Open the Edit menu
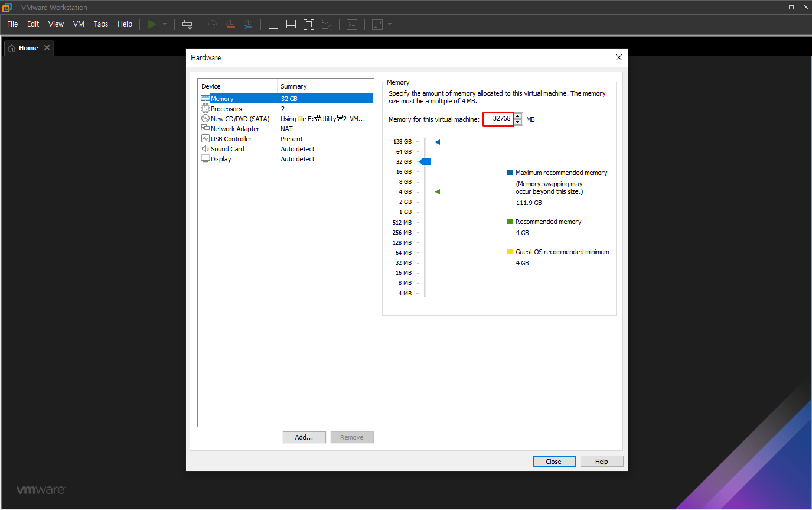The width and height of the screenshot is (812, 510). [x=33, y=24]
